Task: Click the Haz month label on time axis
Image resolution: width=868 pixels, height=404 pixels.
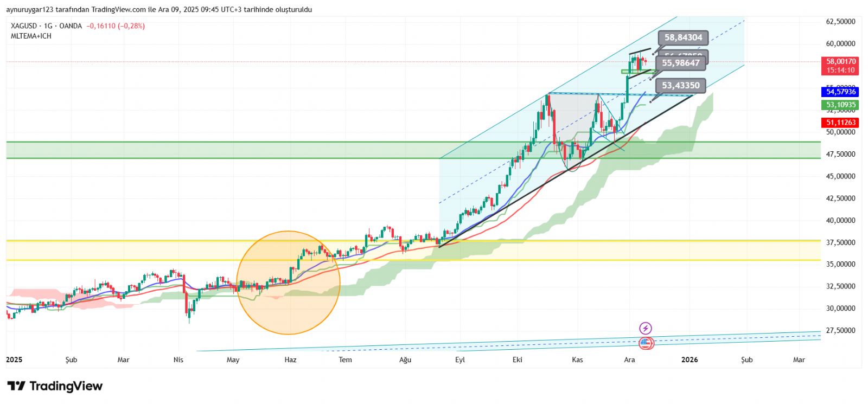Action: [x=290, y=360]
